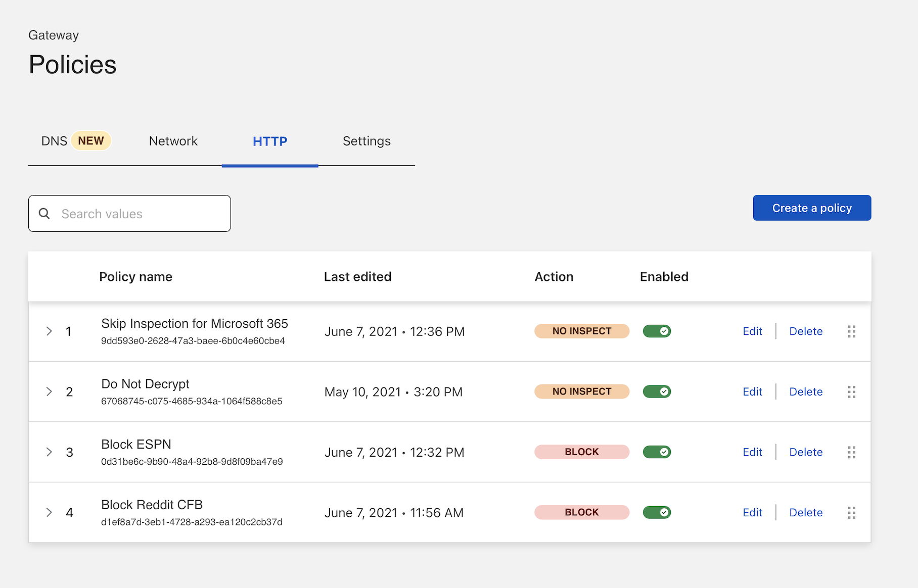Turn off the Block ESPN policy toggle
The width and height of the screenshot is (918, 588).
657,452
